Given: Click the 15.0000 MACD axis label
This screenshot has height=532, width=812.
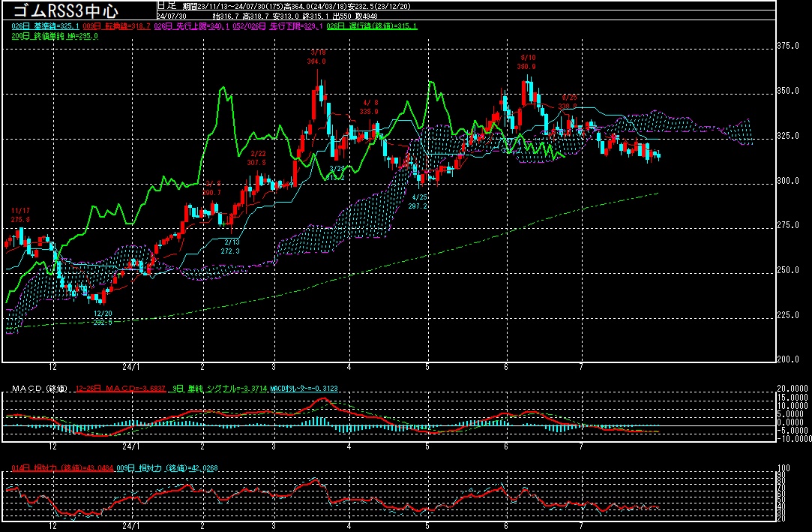Looking at the screenshot, I should click(x=793, y=398).
